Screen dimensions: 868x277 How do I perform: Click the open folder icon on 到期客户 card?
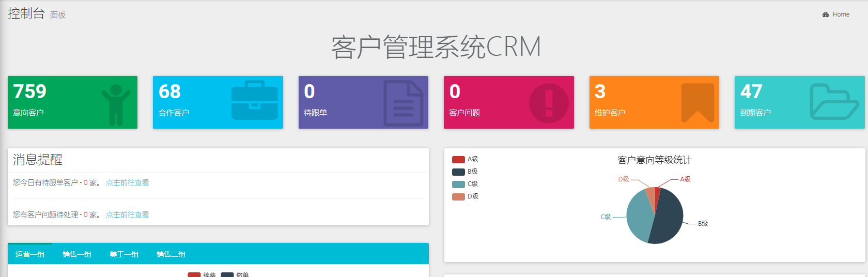833,102
